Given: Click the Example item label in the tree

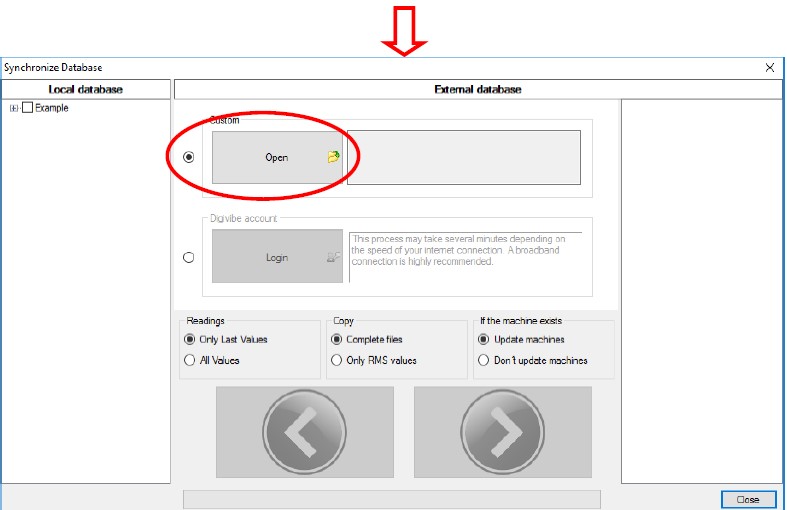Looking at the screenshot, I should click(x=52, y=108).
